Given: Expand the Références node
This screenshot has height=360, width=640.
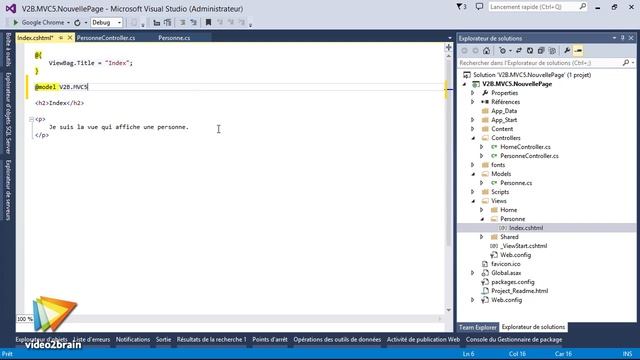Looking at the screenshot, I should (473, 102).
